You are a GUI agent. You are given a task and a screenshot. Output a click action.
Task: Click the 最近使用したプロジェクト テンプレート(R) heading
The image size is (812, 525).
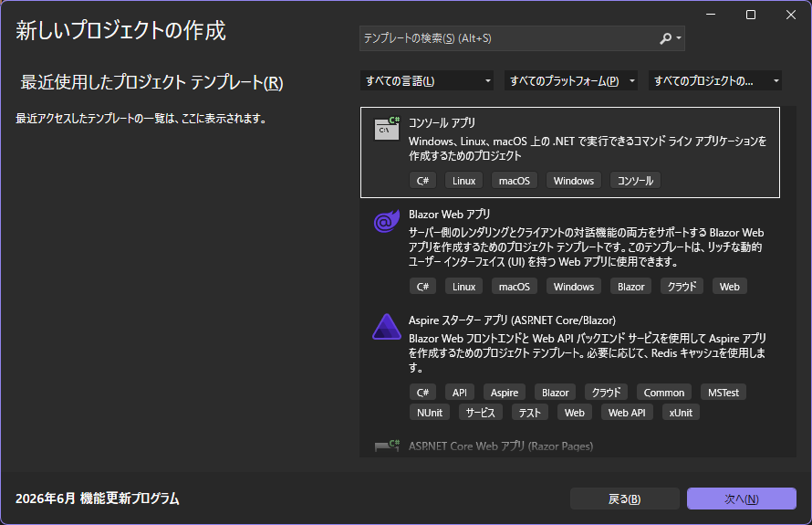point(151,82)
